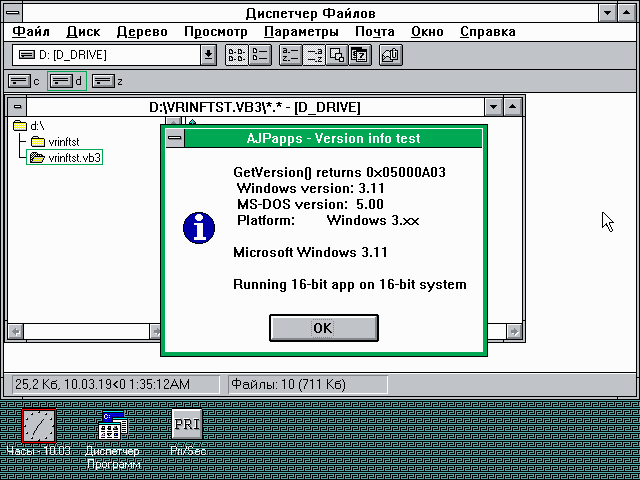Click the parent directory up-arrow in file list
Viewport: 640px width, 480px height.
pos(192,122)
